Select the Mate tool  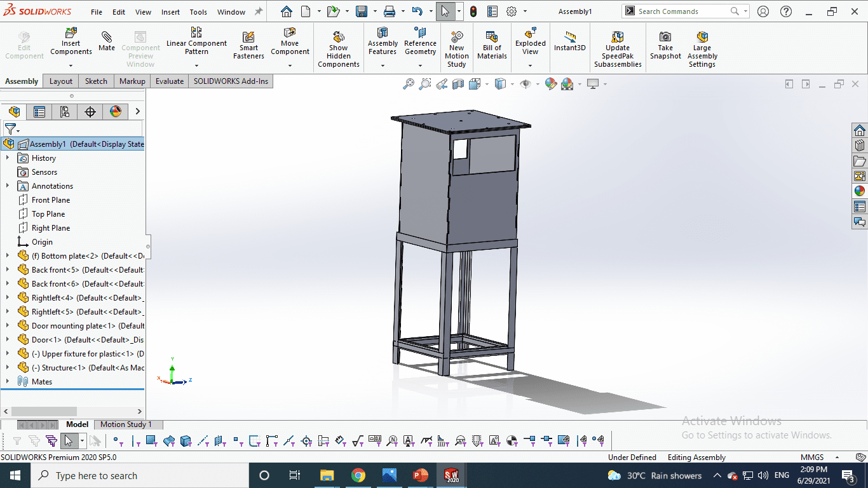coord(107,41)
